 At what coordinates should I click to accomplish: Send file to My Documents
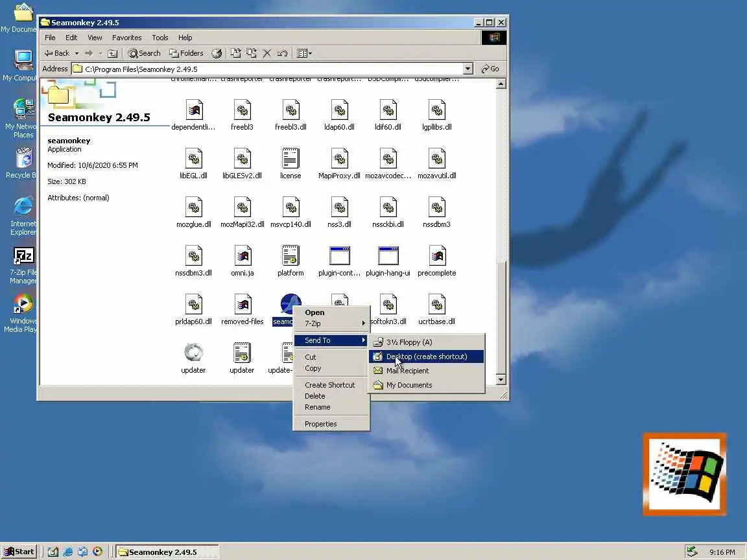(427, 385)
